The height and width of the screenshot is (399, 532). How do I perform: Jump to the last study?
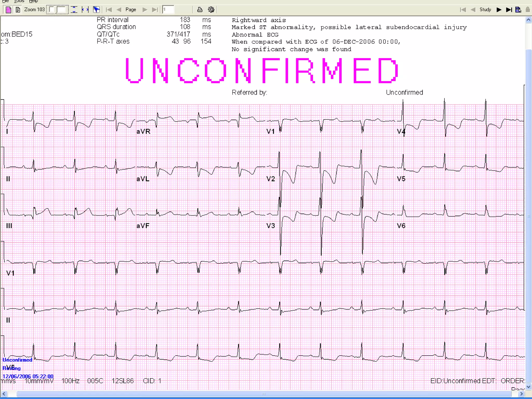(509, 10)
